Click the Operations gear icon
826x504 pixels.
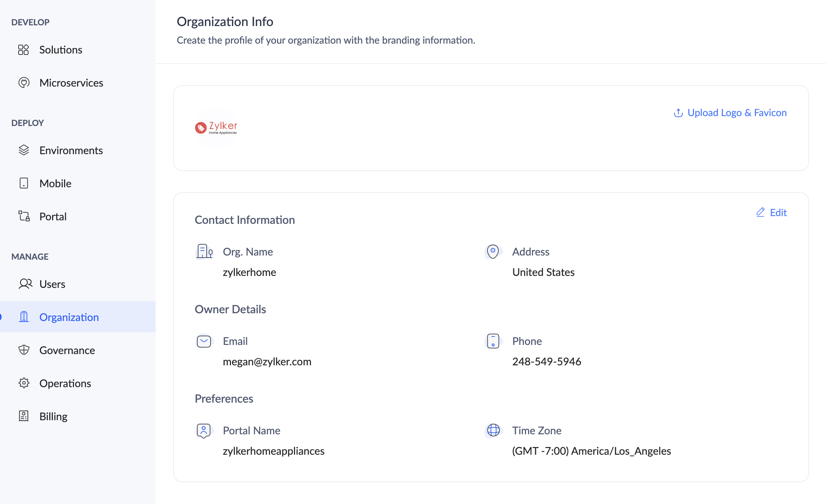[x=24, y=383]
